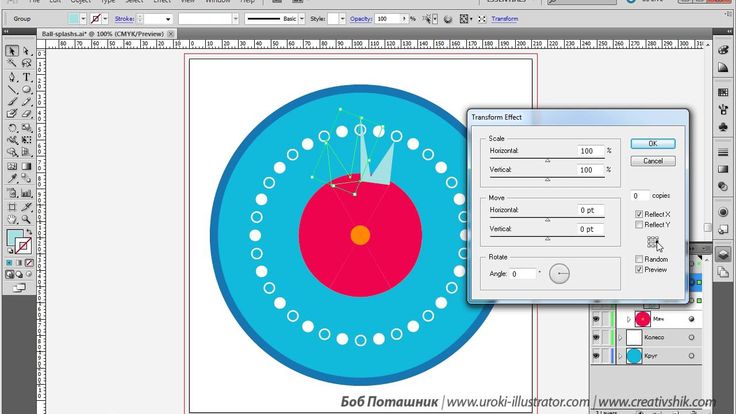Screen dimensions: 736x414
Task: Select the Ellipse tool
Action: [26, 89]
